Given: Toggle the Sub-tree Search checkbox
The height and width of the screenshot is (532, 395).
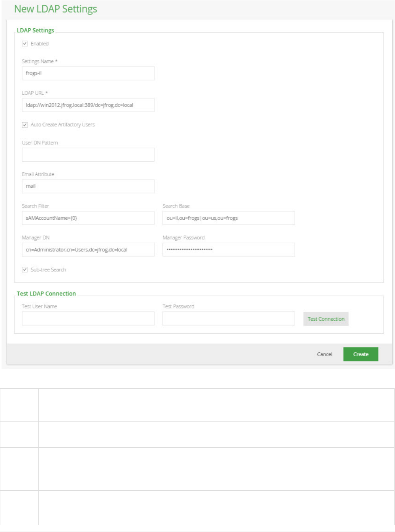Looking at the screenshot, I should (25, 269).
